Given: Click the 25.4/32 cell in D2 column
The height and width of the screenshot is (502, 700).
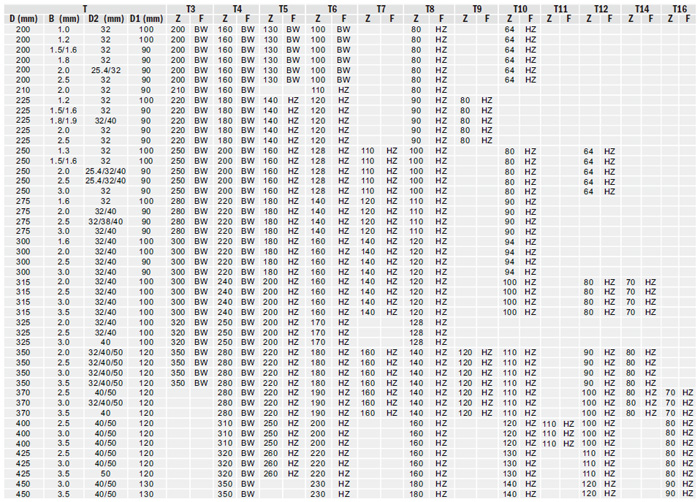Looking at the screenshot, I should [x=105, y=70].
